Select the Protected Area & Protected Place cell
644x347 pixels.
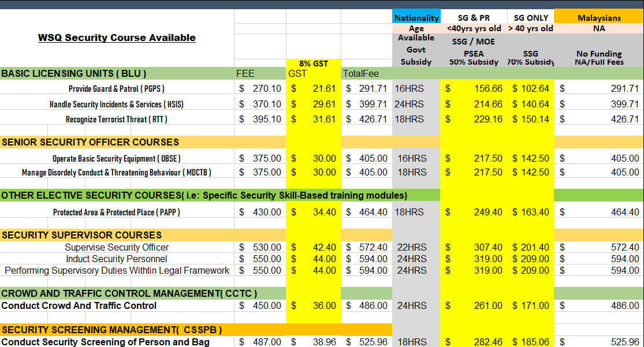click(117, 212)
